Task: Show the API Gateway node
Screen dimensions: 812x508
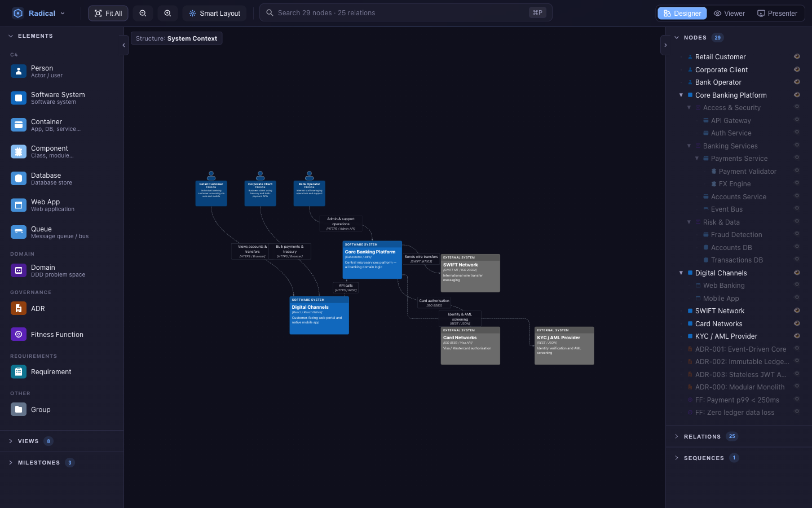Action: [x=797, y=120]
